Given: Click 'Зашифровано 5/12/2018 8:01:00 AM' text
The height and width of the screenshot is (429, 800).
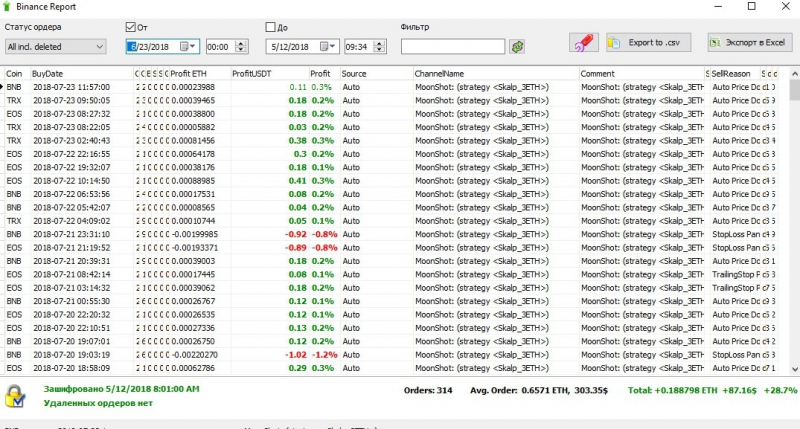Looking at the screenshot, I should [x=121, y=389].
